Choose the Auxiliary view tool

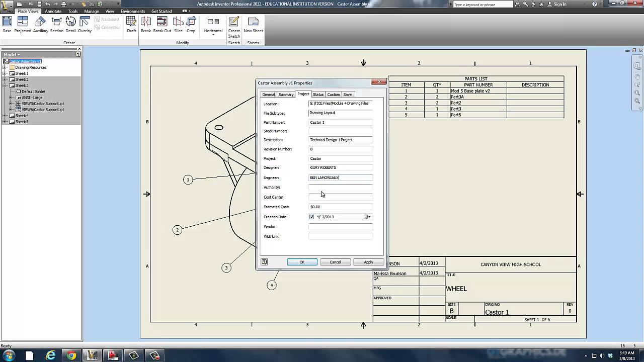[x=41, y=25]
